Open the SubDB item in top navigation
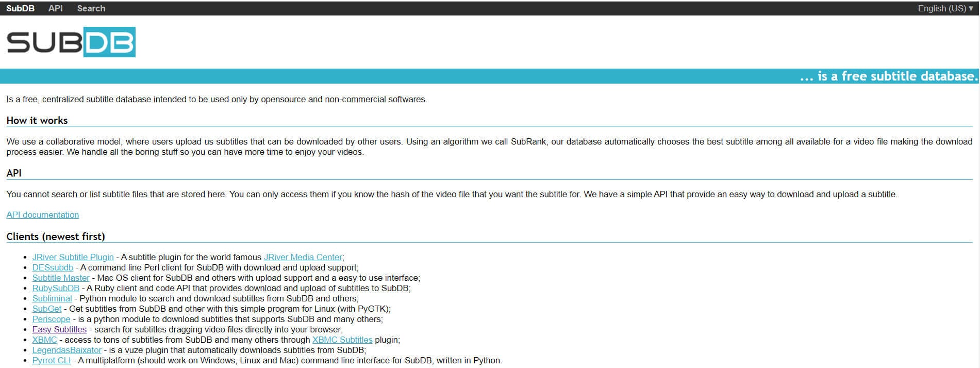The image size is (980, 368). [x=20, y=8]
